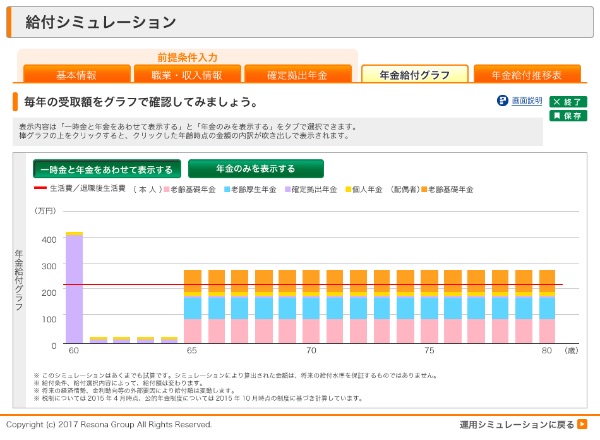Screen dimensions: 600x440
Task: Click the pink 老齢基礎年金 legend swatch
Action: 165,188
